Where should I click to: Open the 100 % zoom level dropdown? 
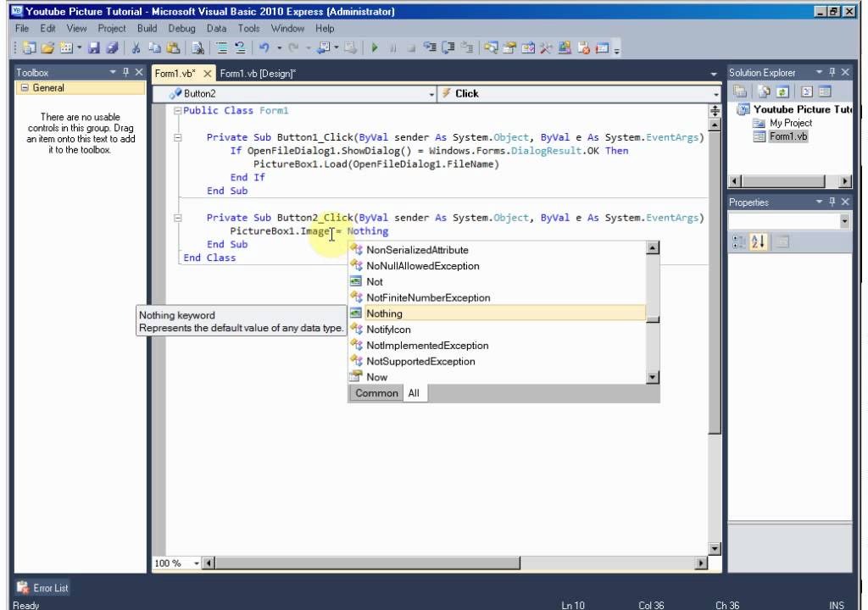(197, 563)
